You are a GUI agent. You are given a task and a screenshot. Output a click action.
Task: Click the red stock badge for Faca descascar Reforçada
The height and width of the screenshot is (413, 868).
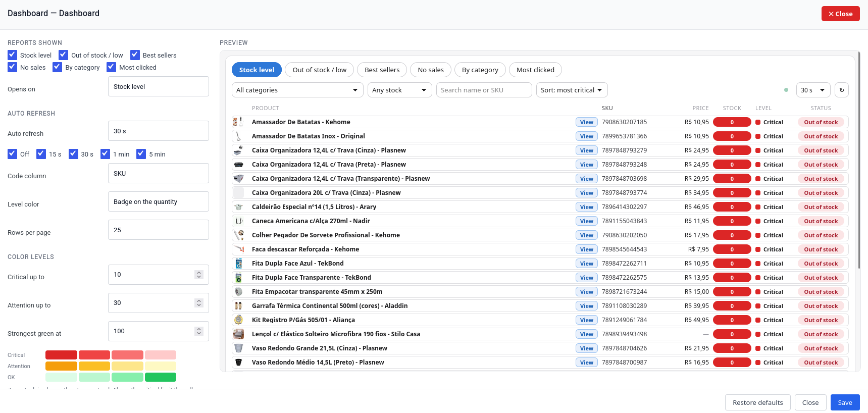732,249
